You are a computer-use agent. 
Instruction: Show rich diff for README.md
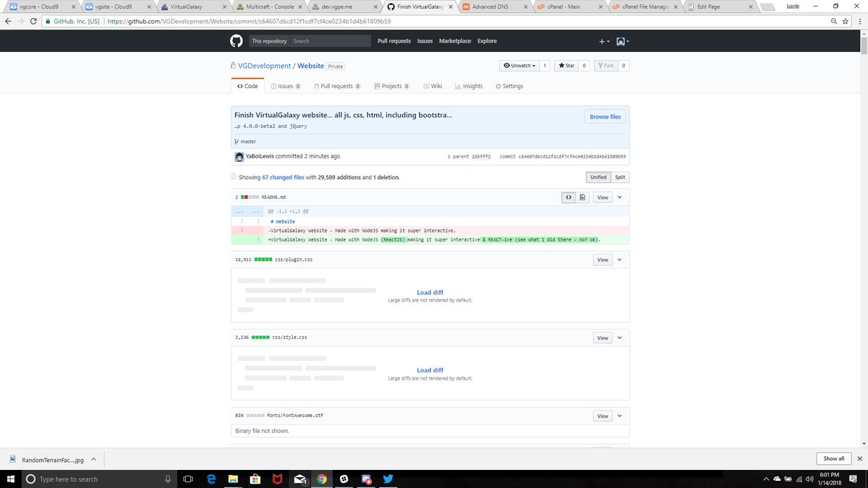pyautogui.click(x=582, y=197)
